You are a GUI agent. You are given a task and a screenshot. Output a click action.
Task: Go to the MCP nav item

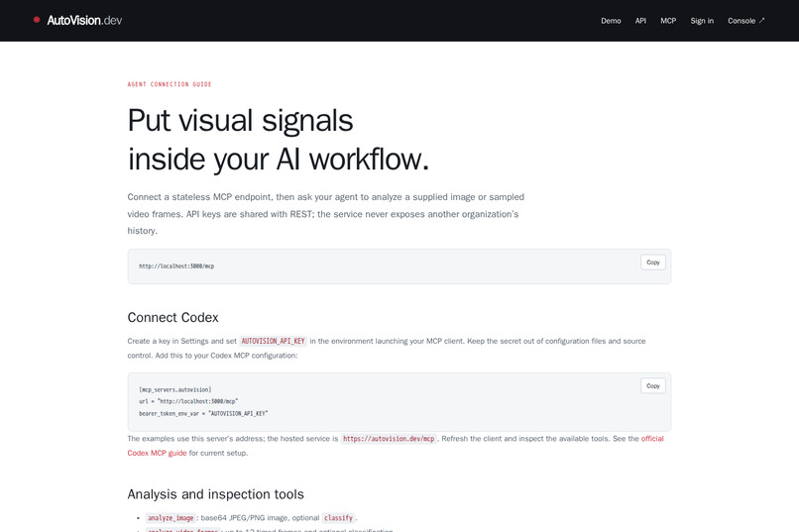click(668, 21)
